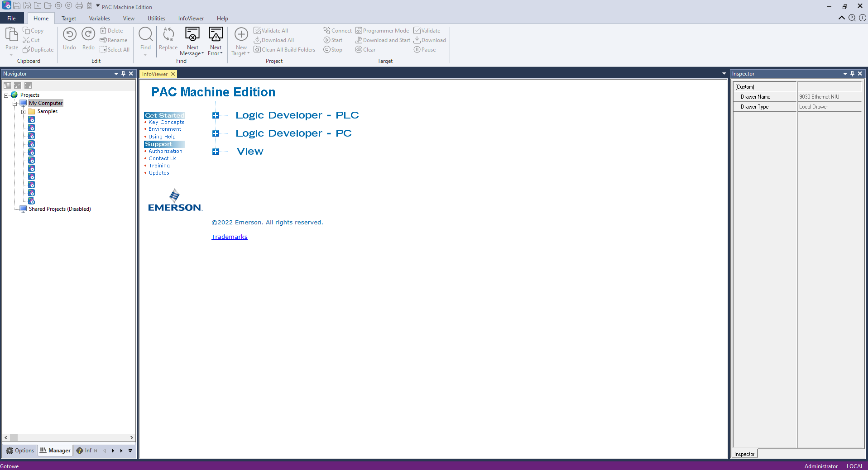Switch to the Variables ribbon tab
Viewport: 868px width, 470px height.
[x=100, y=19]
